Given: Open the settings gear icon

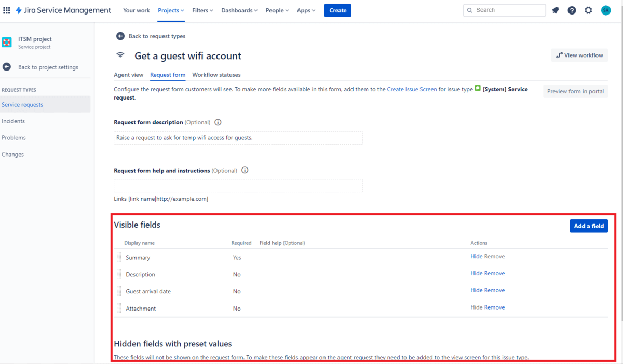Looking at the screenshot, I should [588, 10].
